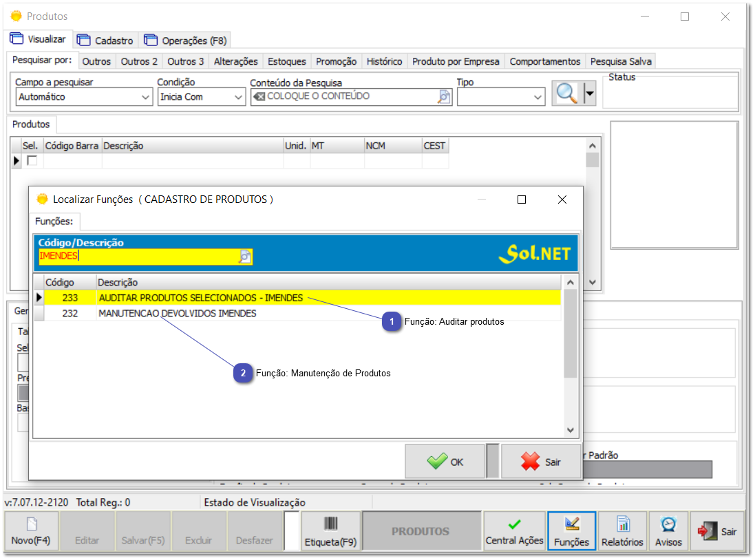Expand the Tipo dropdown
The width and height of the screenshot is (755, 560).
click(x=538, y=98)
